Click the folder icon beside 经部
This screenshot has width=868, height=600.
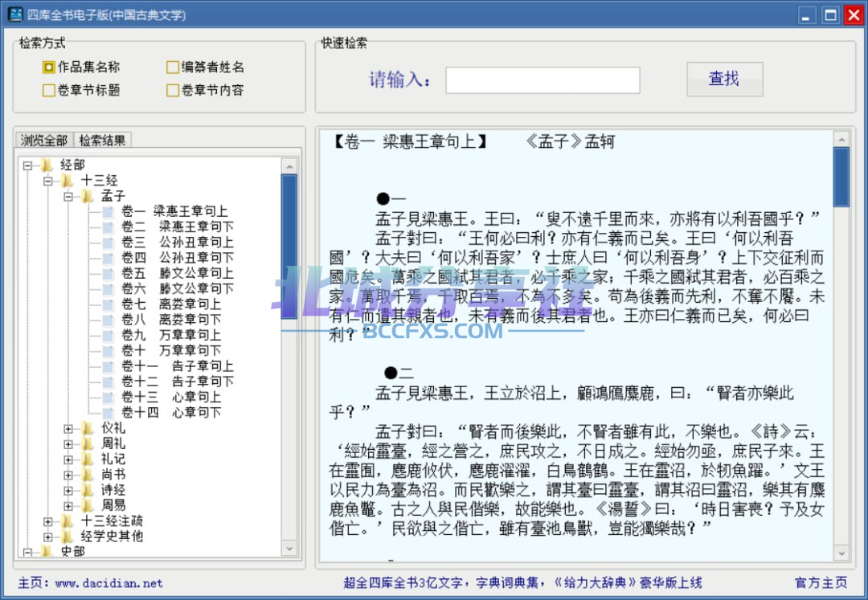(47, 165)
